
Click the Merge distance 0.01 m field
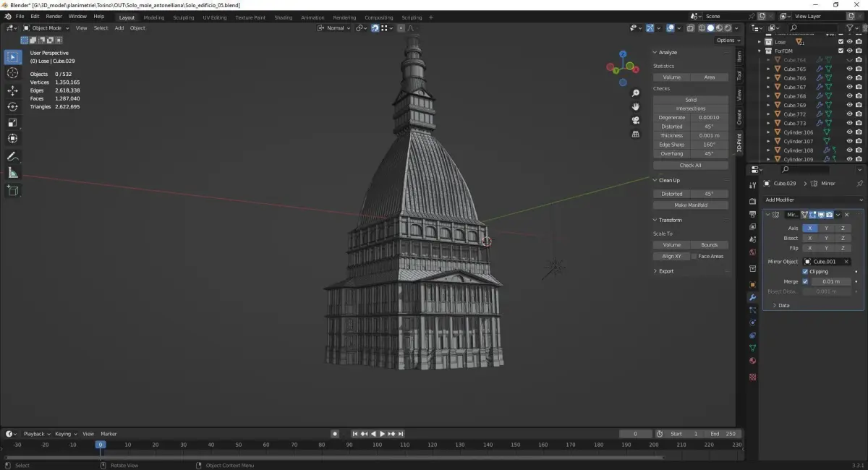tap(831, 281)
